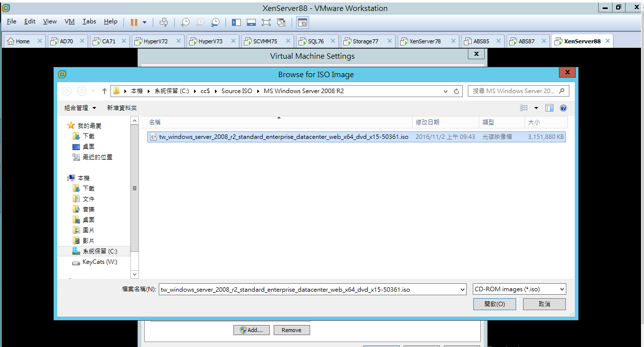The image size is (644, 347).
Task: Open the 組合管理 organize dropdown
Action: click(79, 108)
